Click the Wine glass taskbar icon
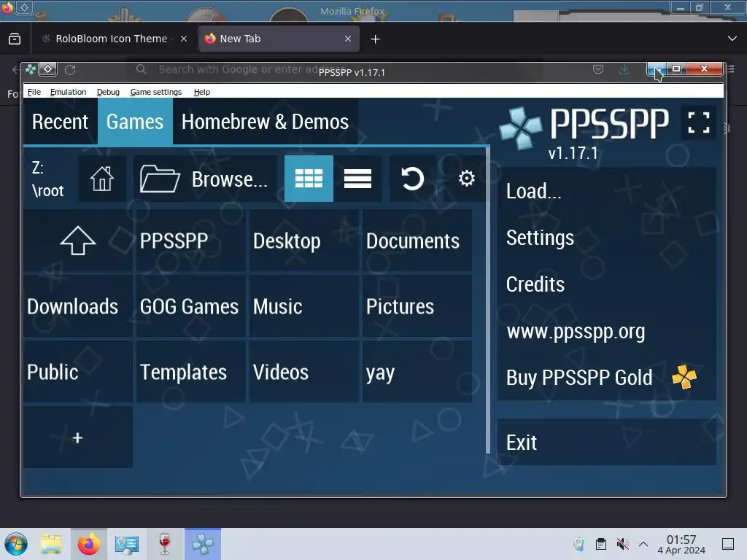 tap(165, 544)
